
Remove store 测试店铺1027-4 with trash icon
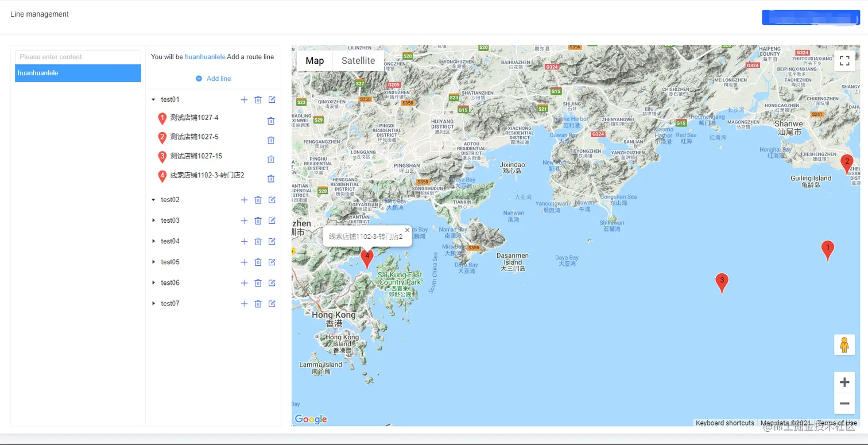(x=271, y=121)
